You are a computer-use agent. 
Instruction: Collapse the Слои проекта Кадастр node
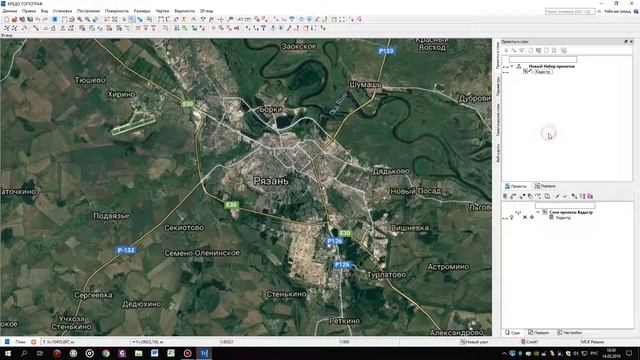pos(538,212)
